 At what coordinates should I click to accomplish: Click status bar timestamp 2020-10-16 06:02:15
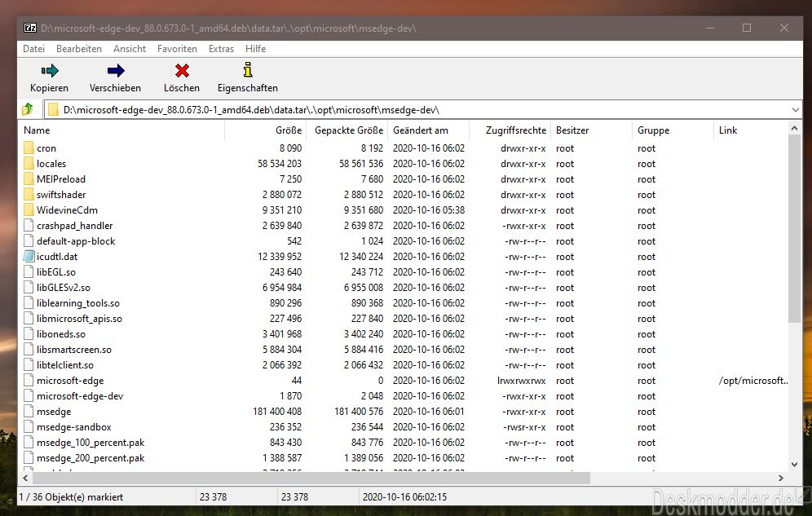(404, 497)
